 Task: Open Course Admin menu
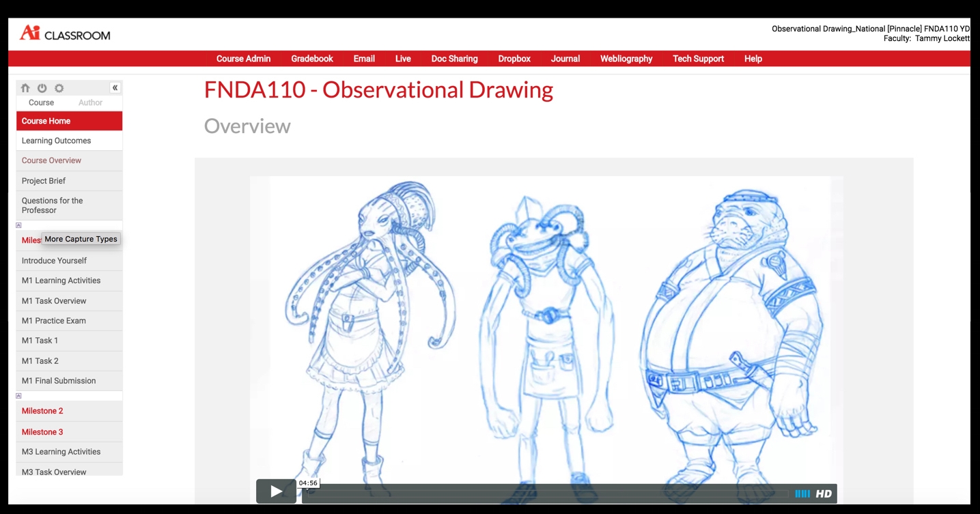point(244,59)
